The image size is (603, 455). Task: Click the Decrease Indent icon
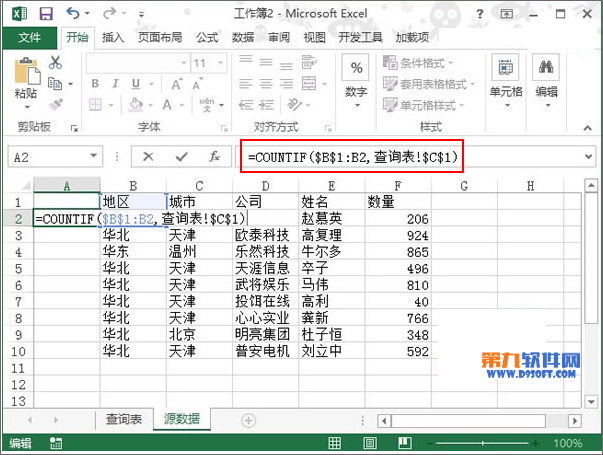pos(245,104)
